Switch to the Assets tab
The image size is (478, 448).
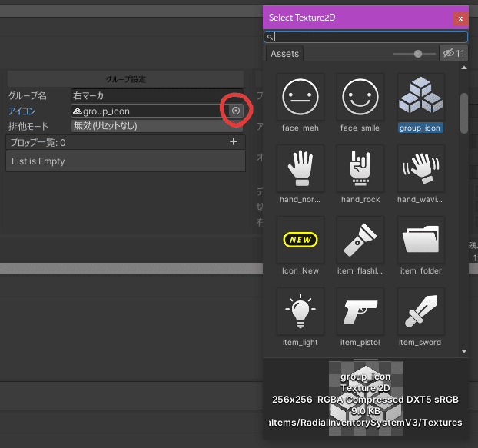pos(284,54)
